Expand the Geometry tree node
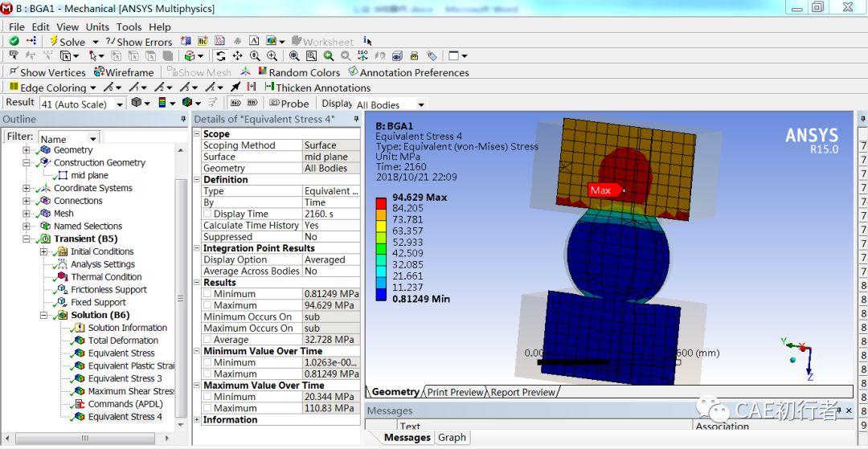 coord(26,150)
